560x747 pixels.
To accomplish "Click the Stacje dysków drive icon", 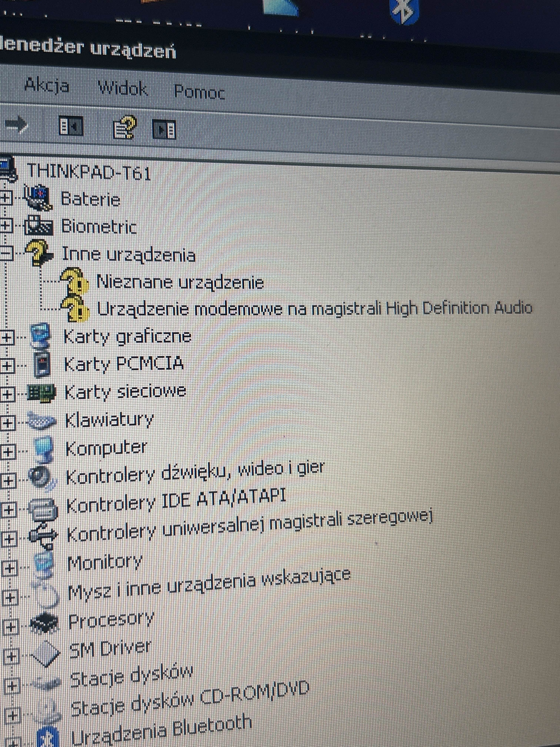I will tap(47, 683).
